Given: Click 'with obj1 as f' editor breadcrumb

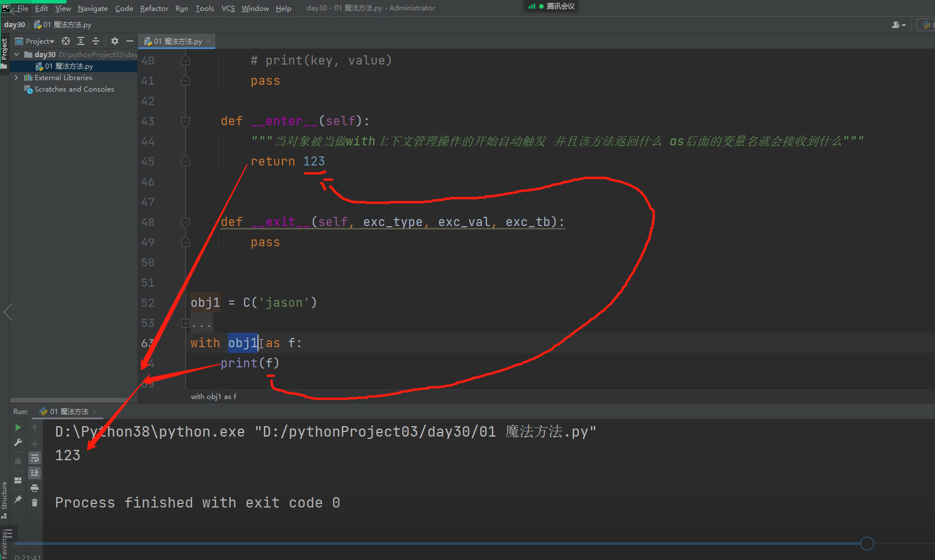Looking at the screenshot, I should pyautogui.click(x=214, y=396).
